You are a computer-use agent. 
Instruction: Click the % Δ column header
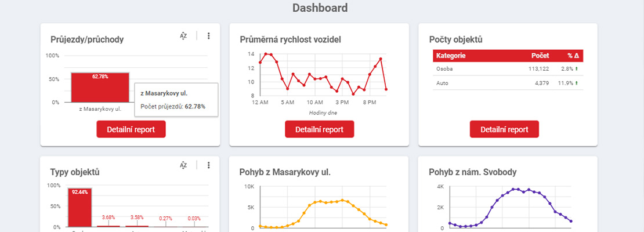(x=573, y=56)
